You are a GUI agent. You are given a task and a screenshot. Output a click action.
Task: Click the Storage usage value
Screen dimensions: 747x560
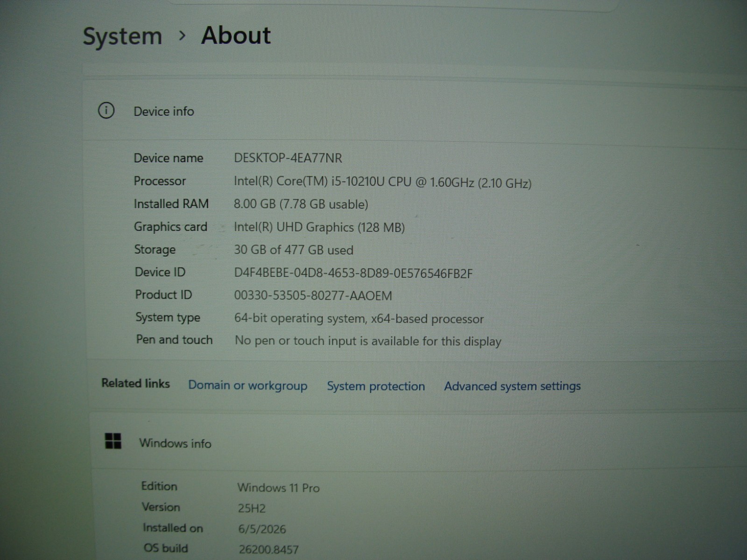coord(294,250)
